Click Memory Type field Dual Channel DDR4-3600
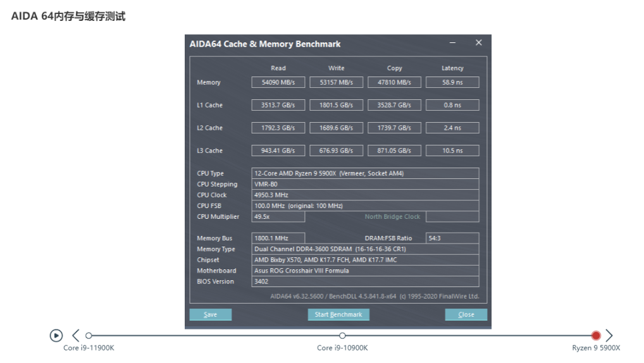This screenshot has height=363, width=644. (365, 249)
